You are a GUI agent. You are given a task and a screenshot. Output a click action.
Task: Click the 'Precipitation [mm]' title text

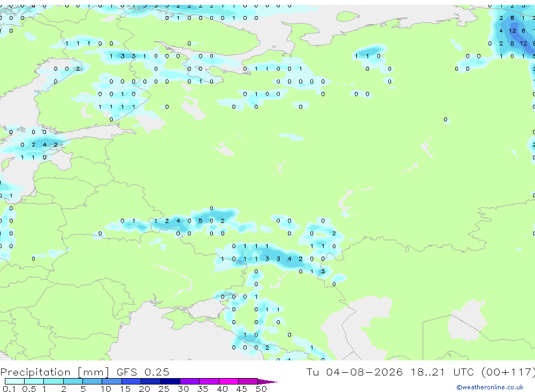coord(55,372)
